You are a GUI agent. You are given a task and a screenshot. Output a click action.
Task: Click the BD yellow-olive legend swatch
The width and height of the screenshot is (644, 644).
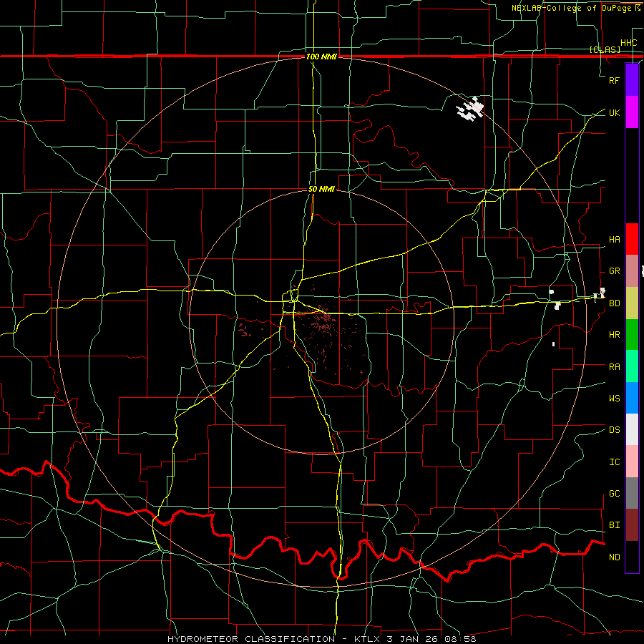click(632, 303)
